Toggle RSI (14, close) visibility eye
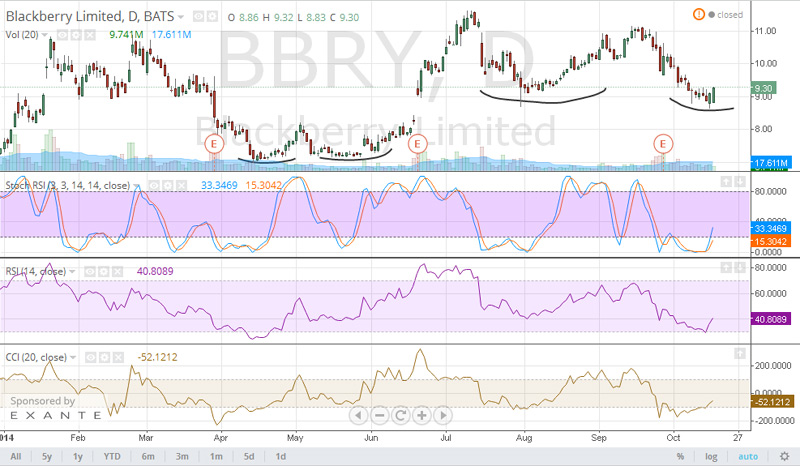 (x=90, y=272)
